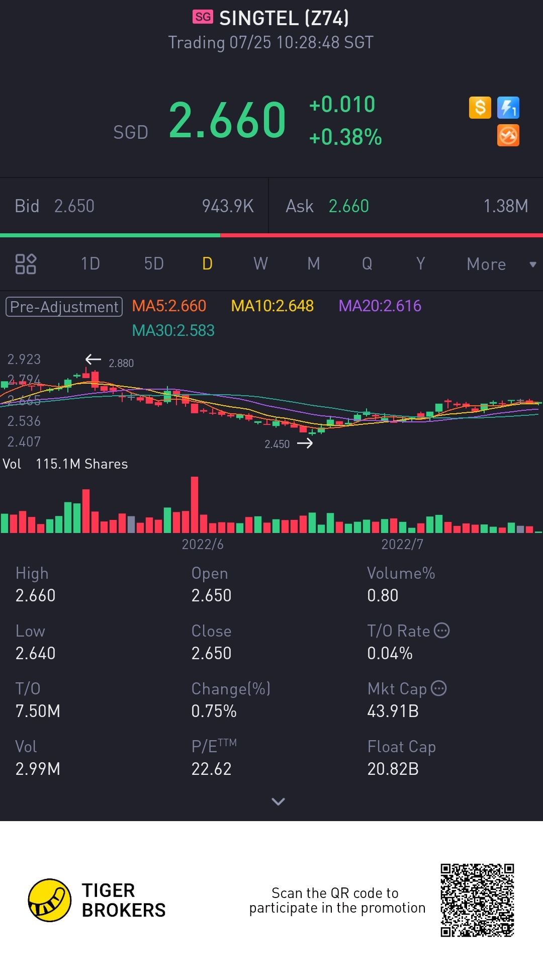Select the D daily candle tab
Screen dimensions: 543x980
pyautogui.click(x=207, y=263)
